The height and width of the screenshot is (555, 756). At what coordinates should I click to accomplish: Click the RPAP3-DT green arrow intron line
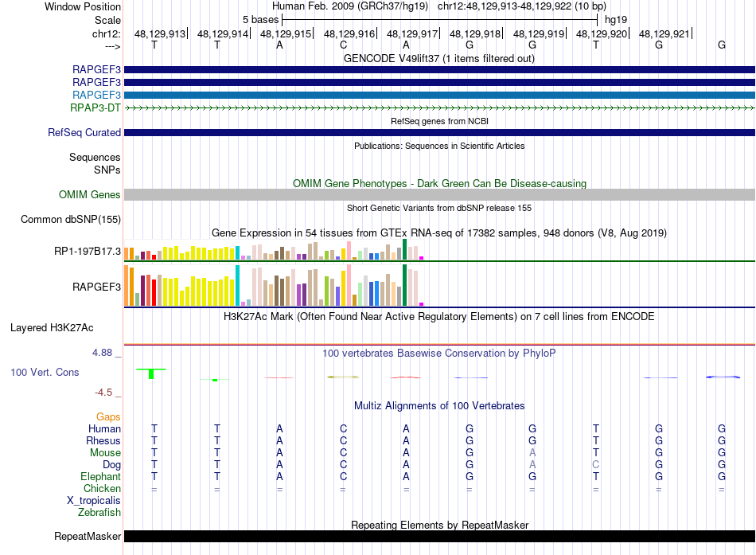(439, 108)
